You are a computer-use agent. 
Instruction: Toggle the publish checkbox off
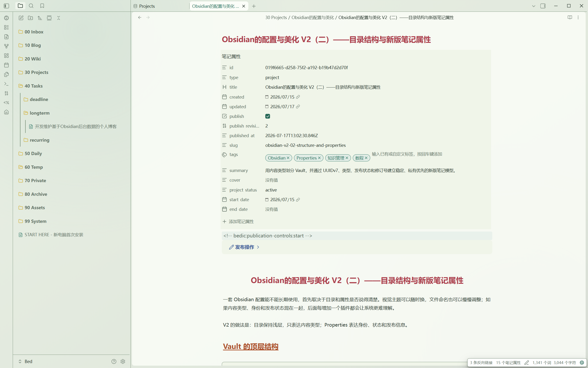tap(268, 116)
